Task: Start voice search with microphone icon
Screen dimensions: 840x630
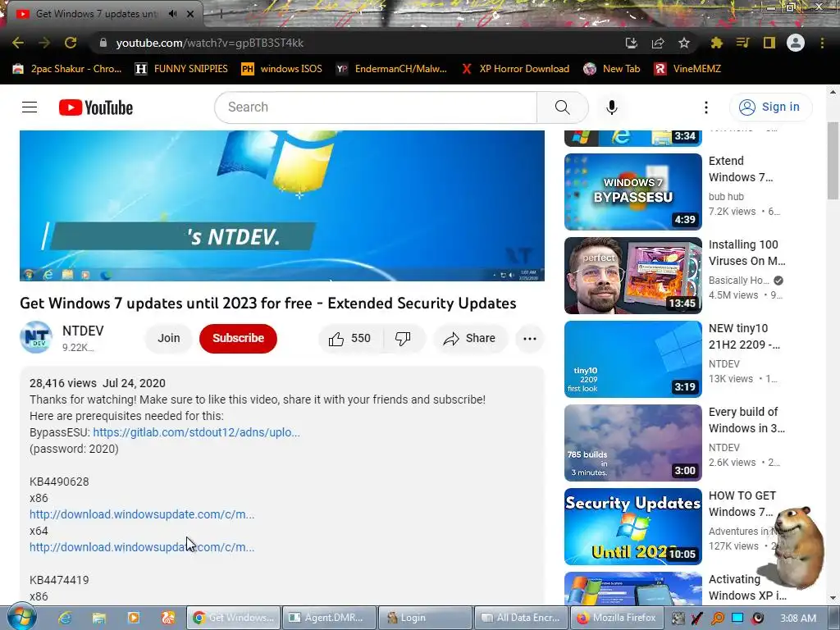Action: click(x=612, y=107)
